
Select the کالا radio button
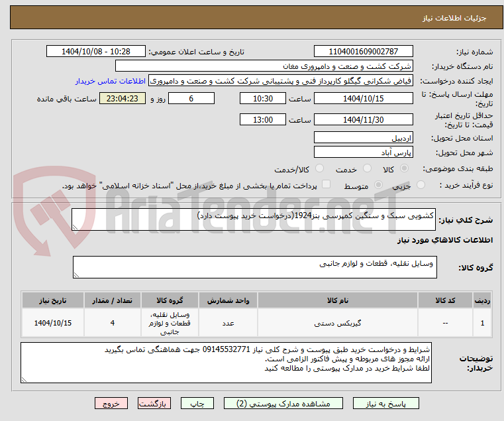(404, 168)
